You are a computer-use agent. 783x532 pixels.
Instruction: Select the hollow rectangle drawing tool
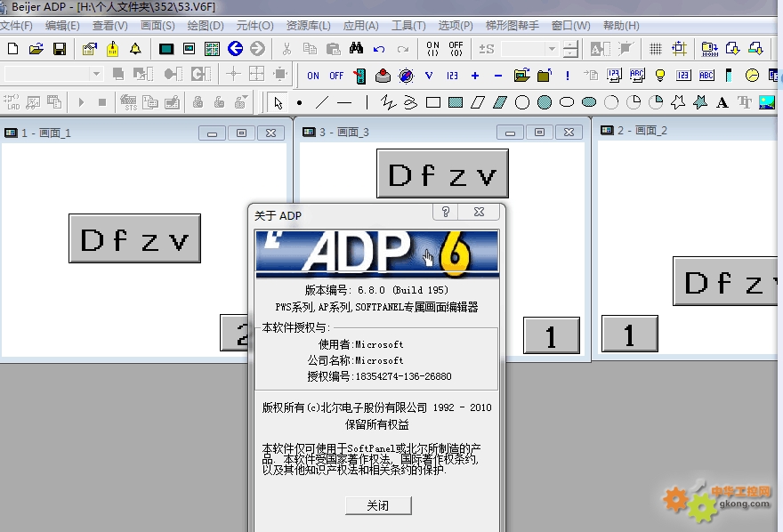click(433, 102)
